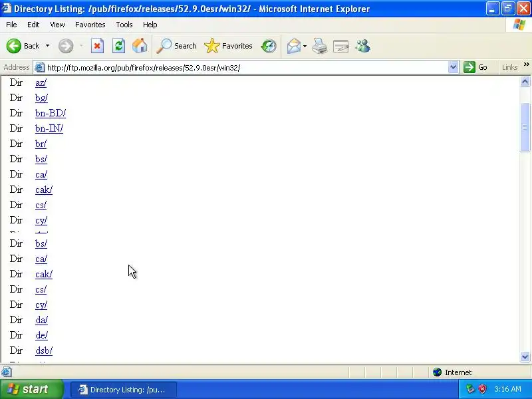
Task: Click the vertical scrollbar down arrow
Action: click(525, 356)
